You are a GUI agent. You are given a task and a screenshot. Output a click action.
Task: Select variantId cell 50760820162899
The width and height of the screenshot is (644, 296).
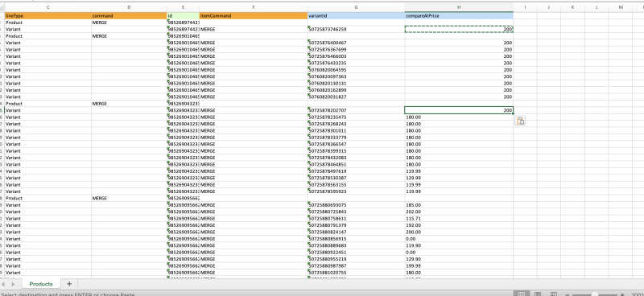(356, 90)
